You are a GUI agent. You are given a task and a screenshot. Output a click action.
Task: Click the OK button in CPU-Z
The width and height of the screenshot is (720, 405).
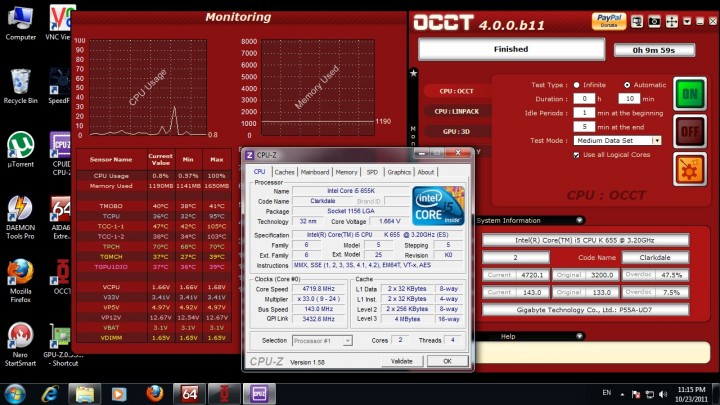click(x=448, y=361)
